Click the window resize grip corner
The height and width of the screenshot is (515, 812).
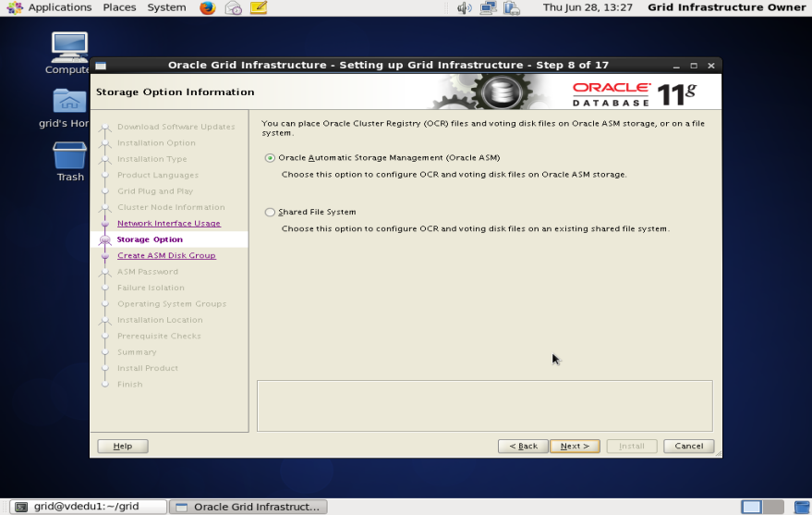click(x=719, y=454)
